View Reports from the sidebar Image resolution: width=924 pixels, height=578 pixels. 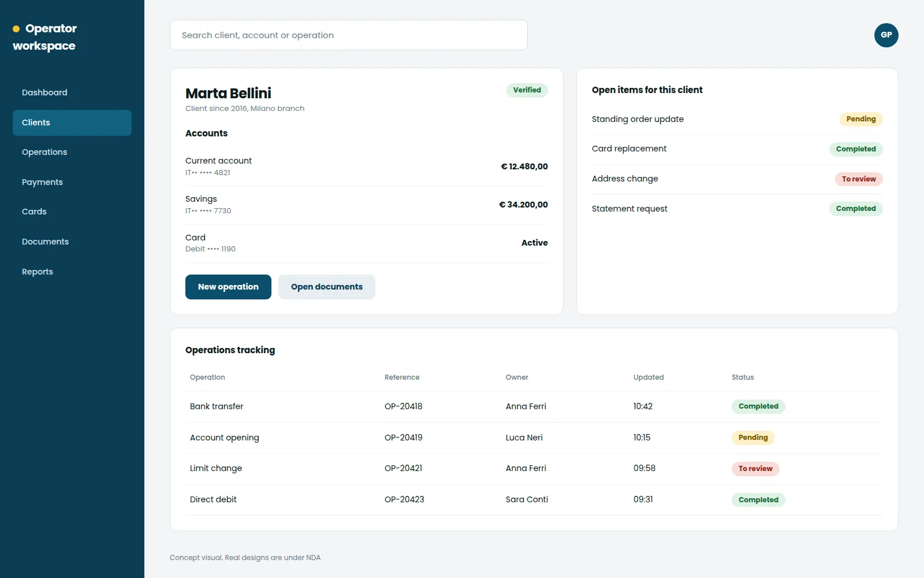tap(72, 272)
